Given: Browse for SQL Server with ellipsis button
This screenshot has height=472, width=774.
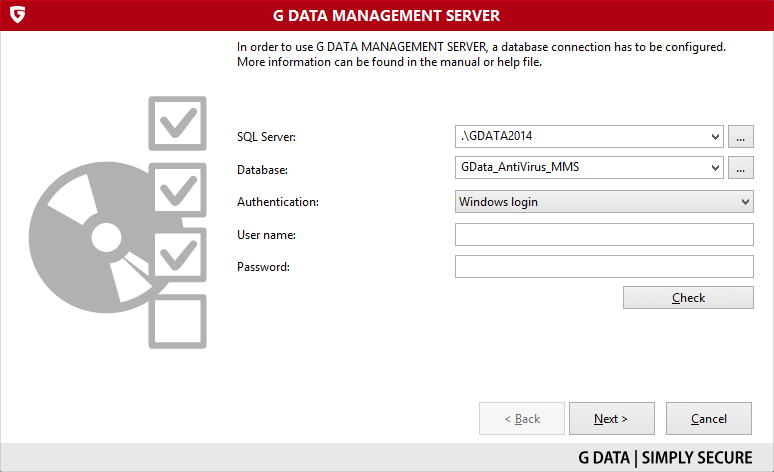Looking at the screenshot, I should pos(740,136).
